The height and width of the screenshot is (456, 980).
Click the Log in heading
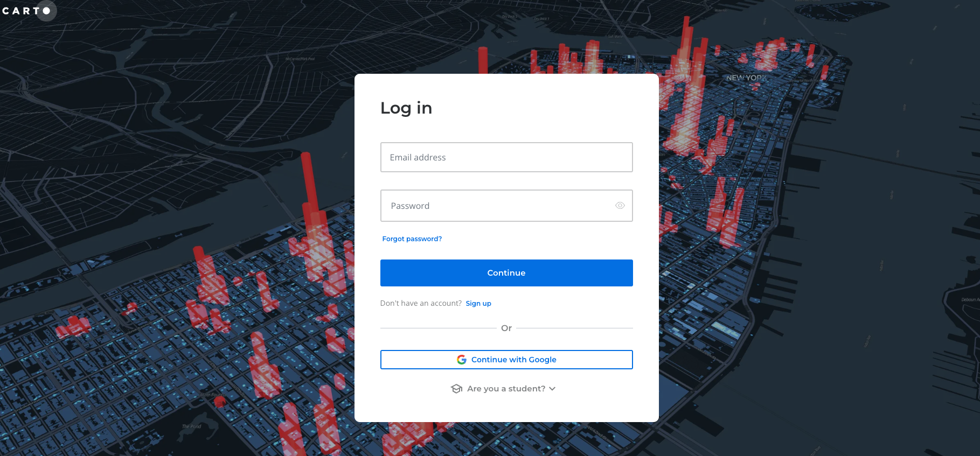point(406,108)
